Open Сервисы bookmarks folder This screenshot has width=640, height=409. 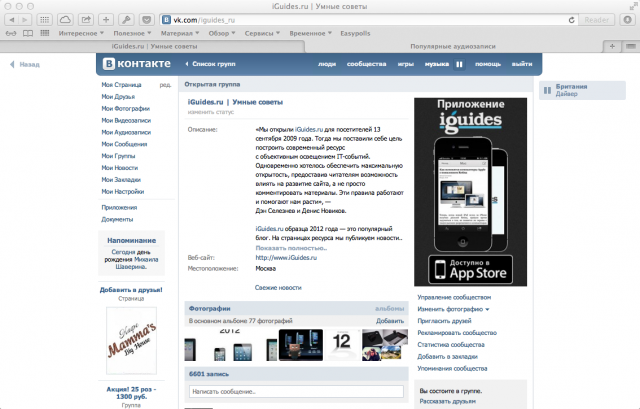click(x=262, y=33)
